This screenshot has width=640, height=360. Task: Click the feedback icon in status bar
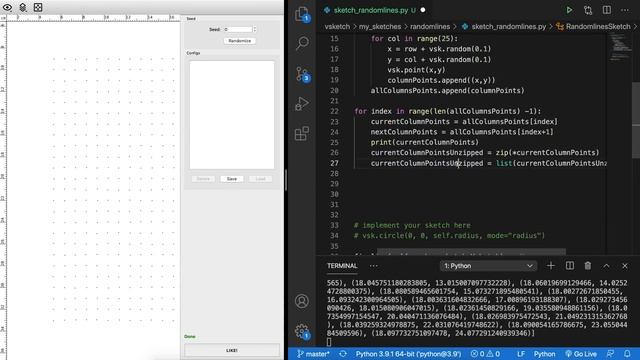click(610, 354)
